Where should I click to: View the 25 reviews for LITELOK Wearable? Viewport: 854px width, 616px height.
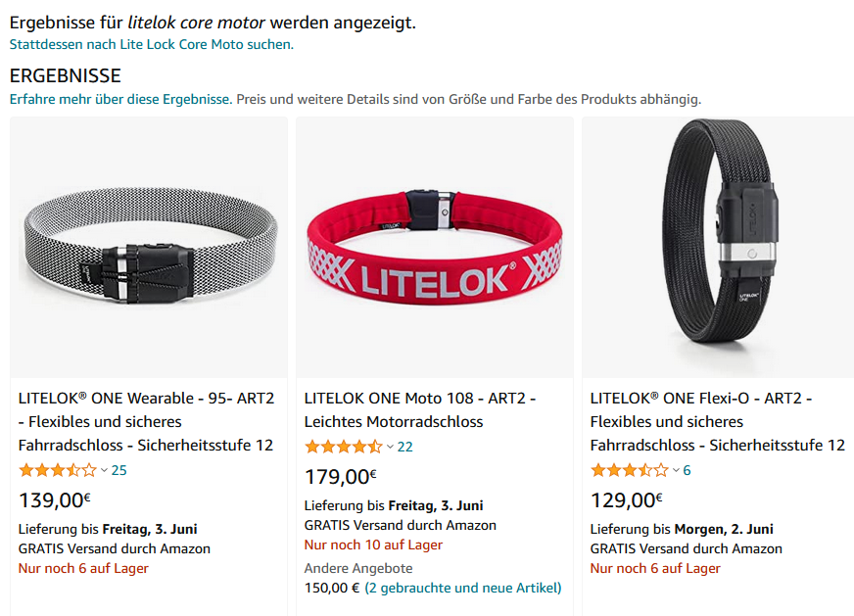click(119, 470)
